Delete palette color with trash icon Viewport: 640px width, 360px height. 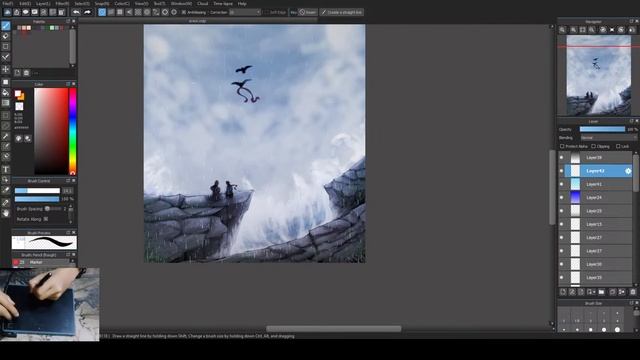click(x=26, y=73)
